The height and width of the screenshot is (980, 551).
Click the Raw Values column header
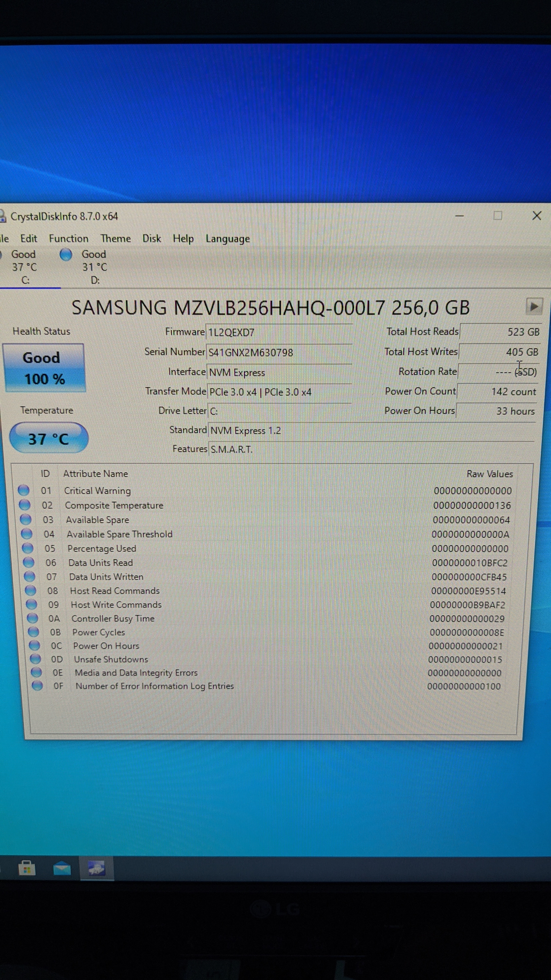pos(490,474)
